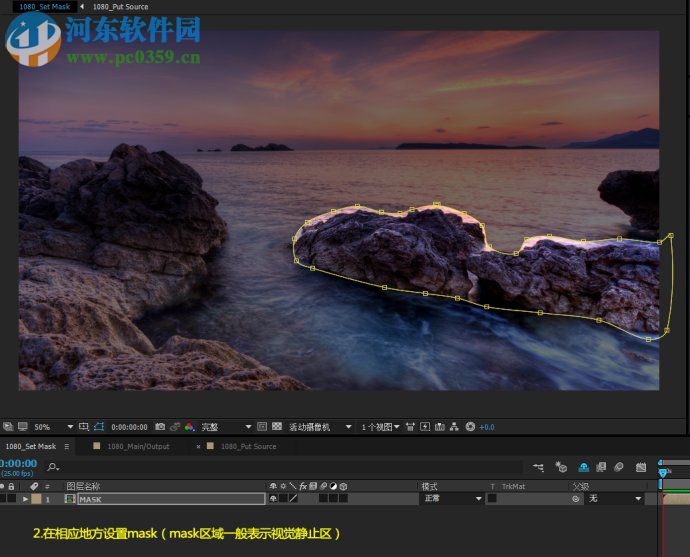Screen dimensions: 690x557
Task: Open the timeline layer search magnifier
Action: click(x=53, y=467)
